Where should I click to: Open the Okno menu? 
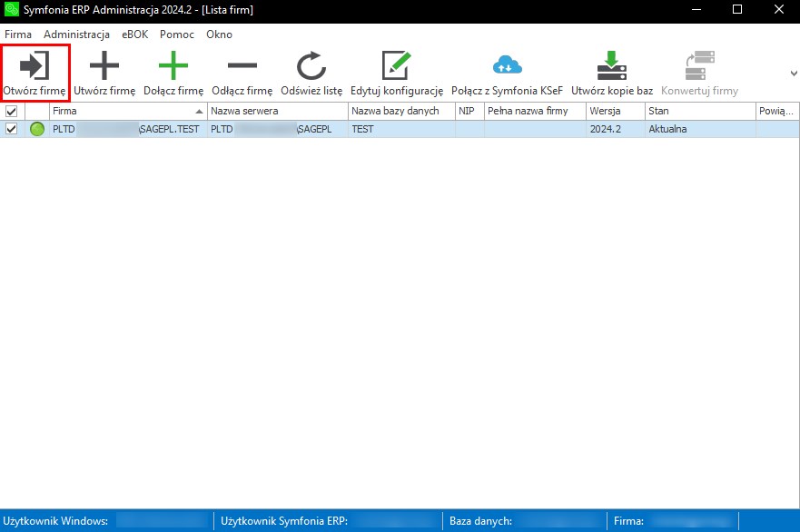220,34
